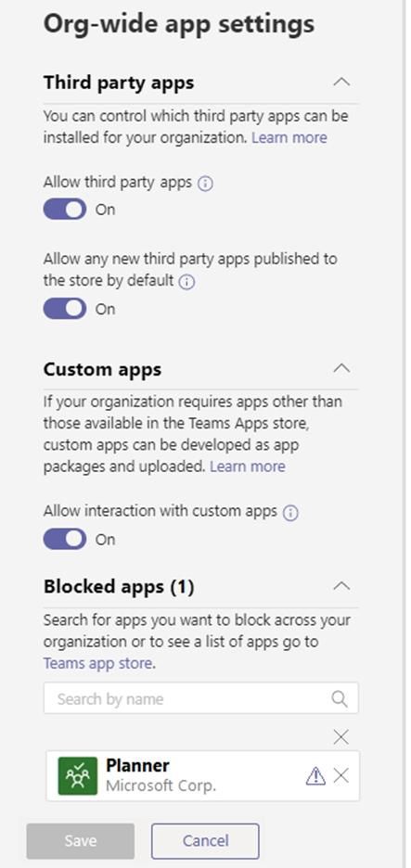Viewport: 411px width, 868px height.
Task: Open the Teams app store link
Action: click(x=97, y=663)
